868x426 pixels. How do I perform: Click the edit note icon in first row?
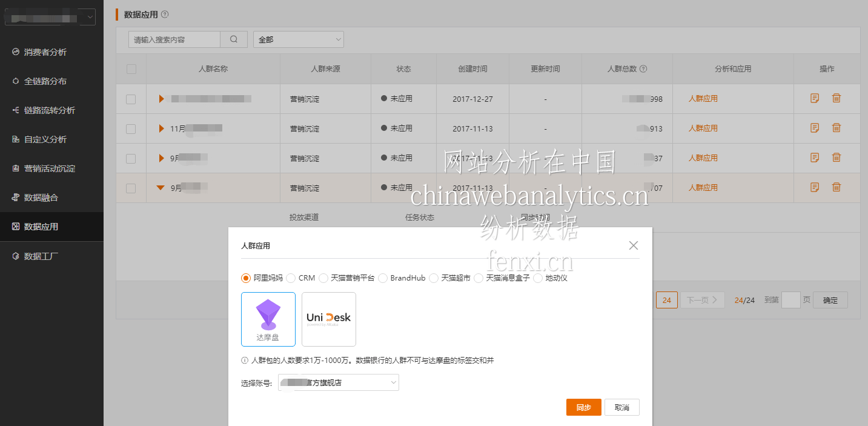pos(815,98)
